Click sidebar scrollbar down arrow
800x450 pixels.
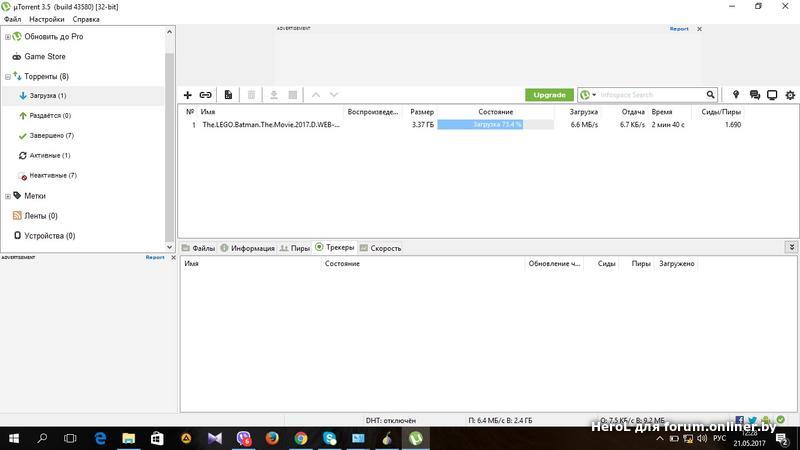tap(169, 247)
